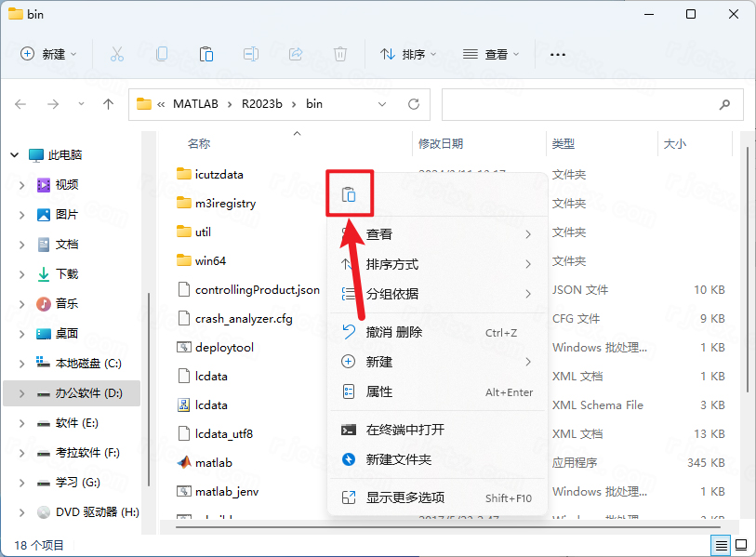This screenshot has width=756, height=557.
Task: Open the address bar history dropdown
Action: pyautogui.click(x=383, y=104)
